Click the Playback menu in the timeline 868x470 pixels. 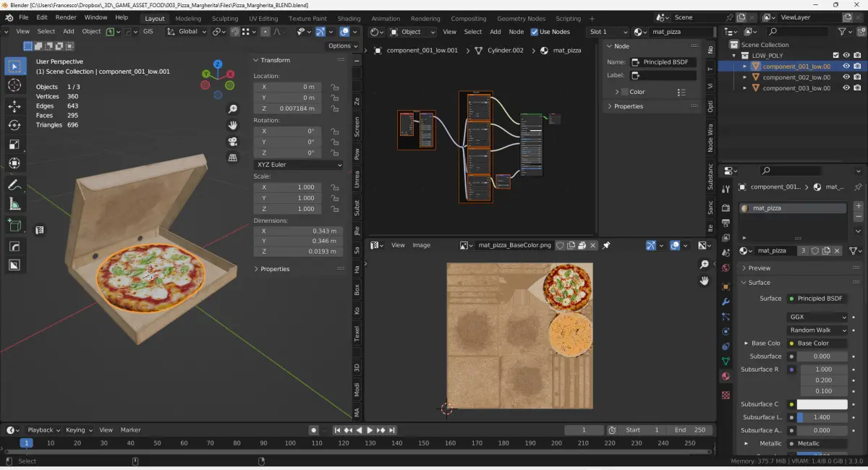click(43, 430)
